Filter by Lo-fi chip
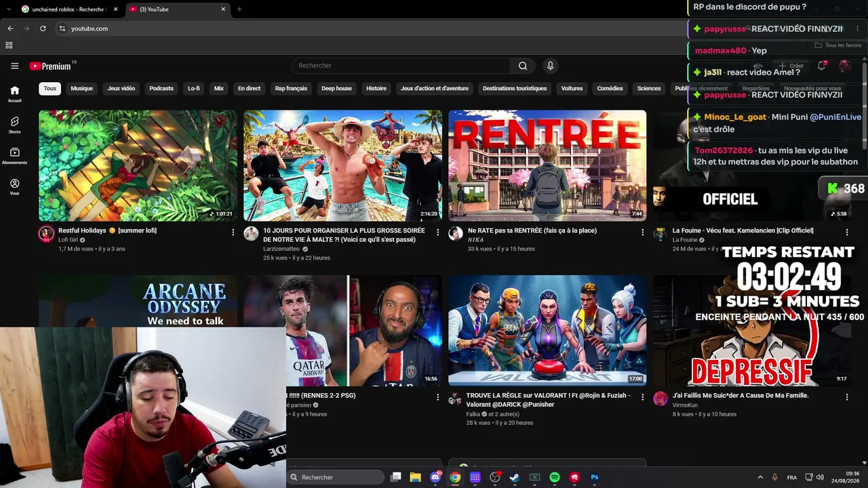 click(194, 88)
